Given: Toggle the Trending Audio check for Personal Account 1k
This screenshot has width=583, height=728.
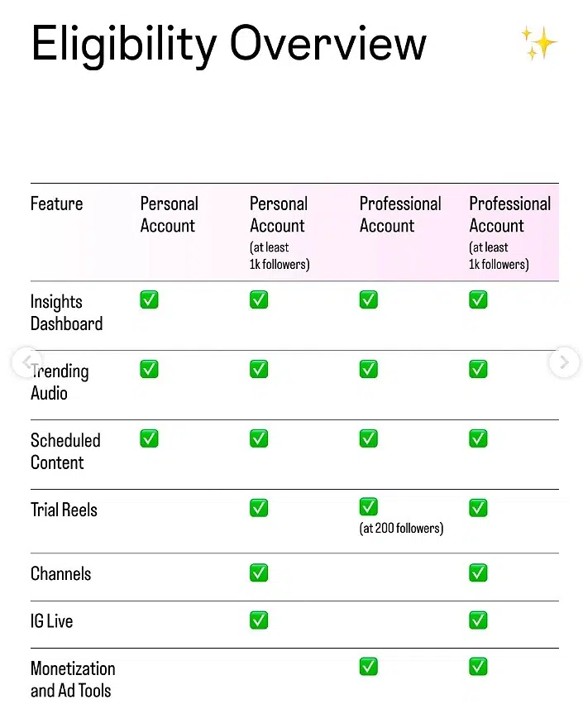Looking at the screenshot, I should point(258,369).
